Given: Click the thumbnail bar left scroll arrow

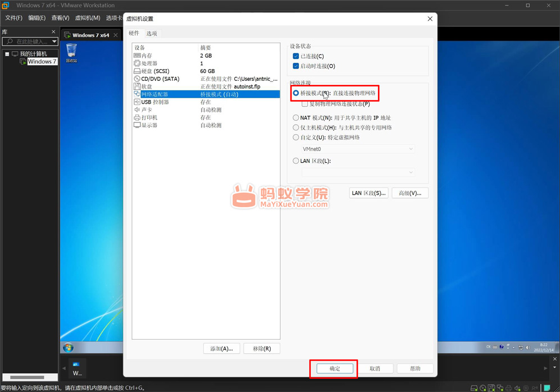Looking at the screenshot, I should tap(64, 368).
